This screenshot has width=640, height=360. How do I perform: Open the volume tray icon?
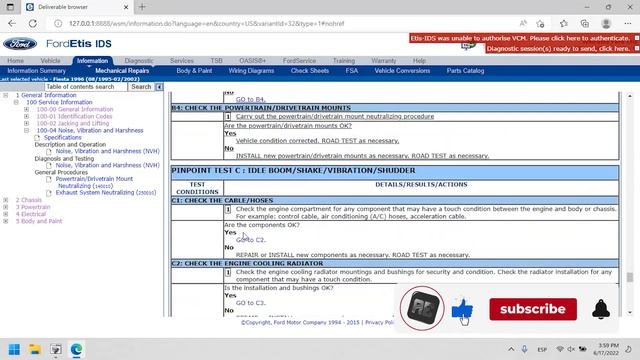click(x=571, y=349)
